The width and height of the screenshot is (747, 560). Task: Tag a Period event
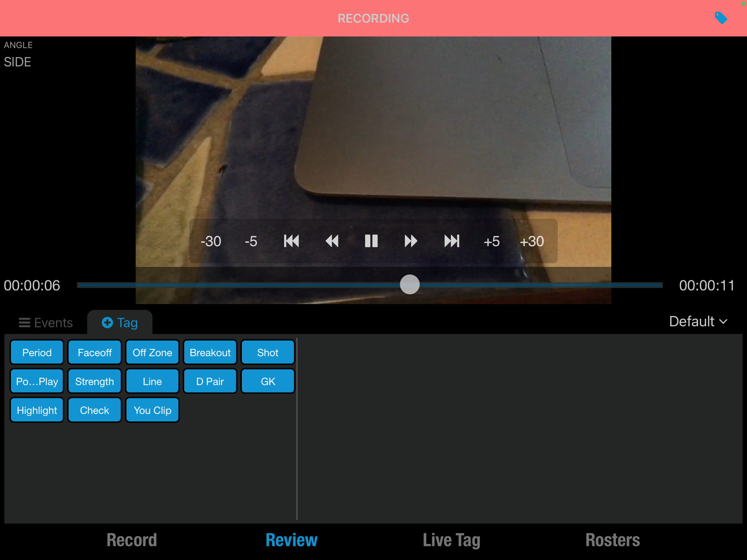(x=37, y=352)
